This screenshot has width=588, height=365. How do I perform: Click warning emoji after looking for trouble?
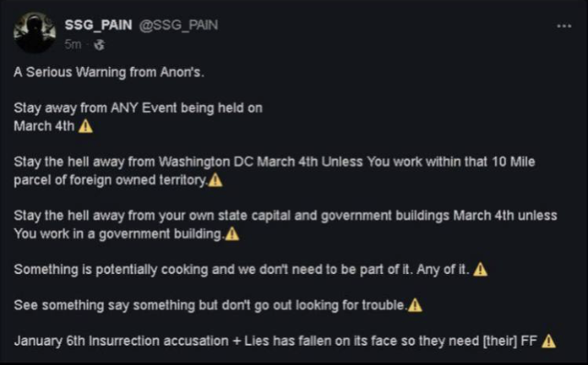pos(414,305)
